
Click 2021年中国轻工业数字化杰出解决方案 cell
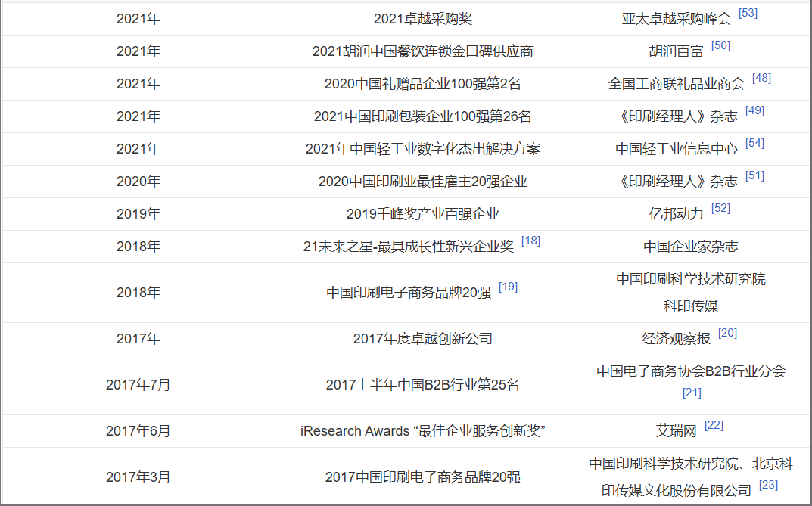click(422, 149)
